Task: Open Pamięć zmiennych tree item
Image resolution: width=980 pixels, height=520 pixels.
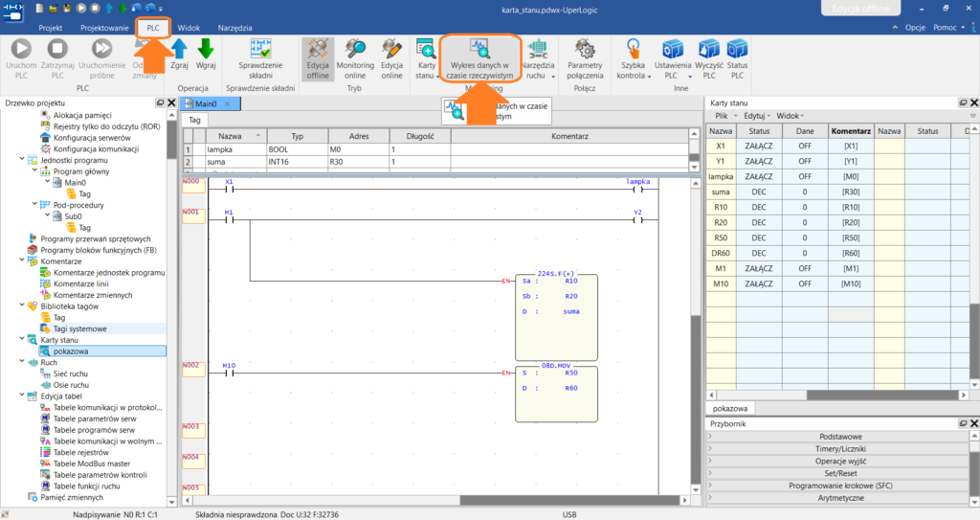Action: [71, 497]
